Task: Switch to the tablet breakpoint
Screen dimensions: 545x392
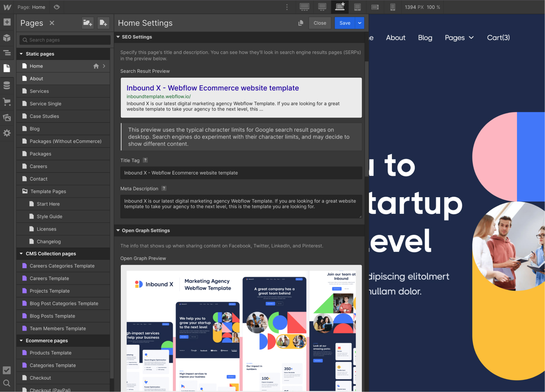Action: coord(357,7)
